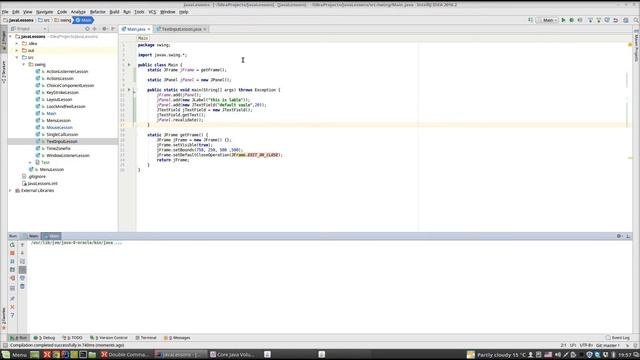Click run gutter arrow beside main method
The image size is (640, 360).
pos(129,90)
